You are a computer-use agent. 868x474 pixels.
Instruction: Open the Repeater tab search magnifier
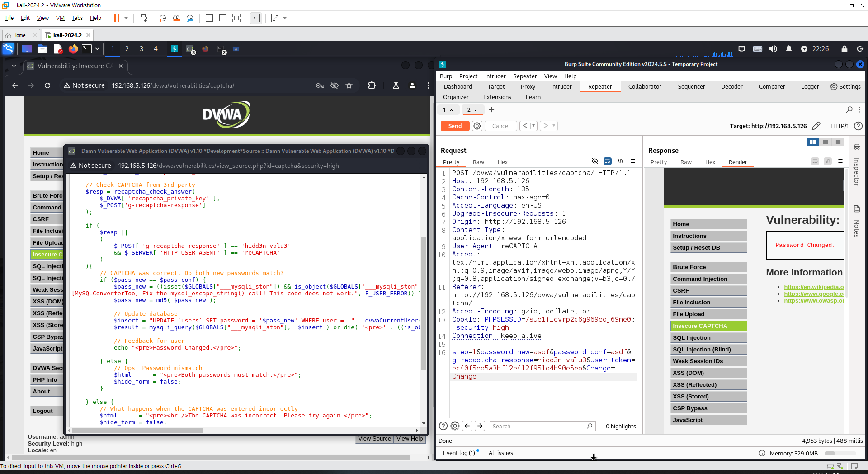point(849,109)
